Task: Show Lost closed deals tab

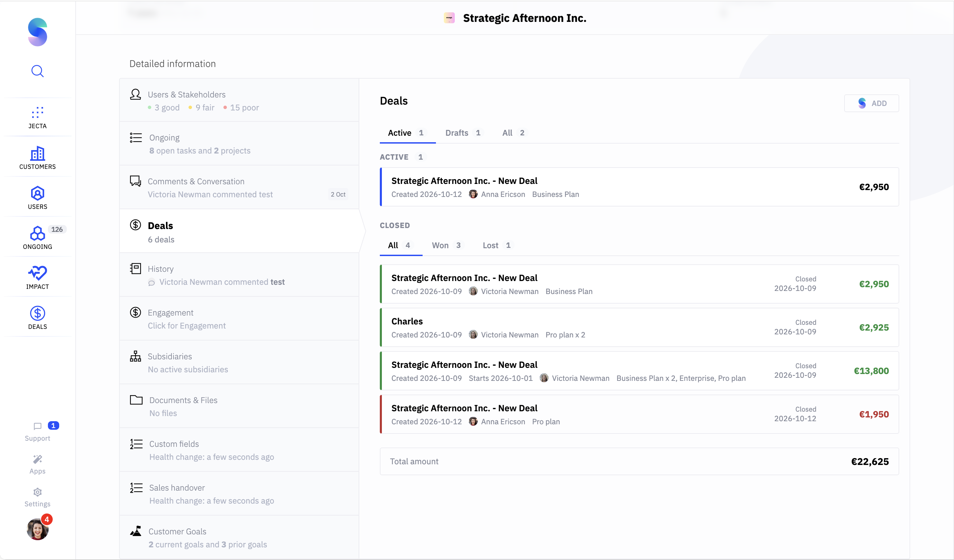Action: [497, 245]
